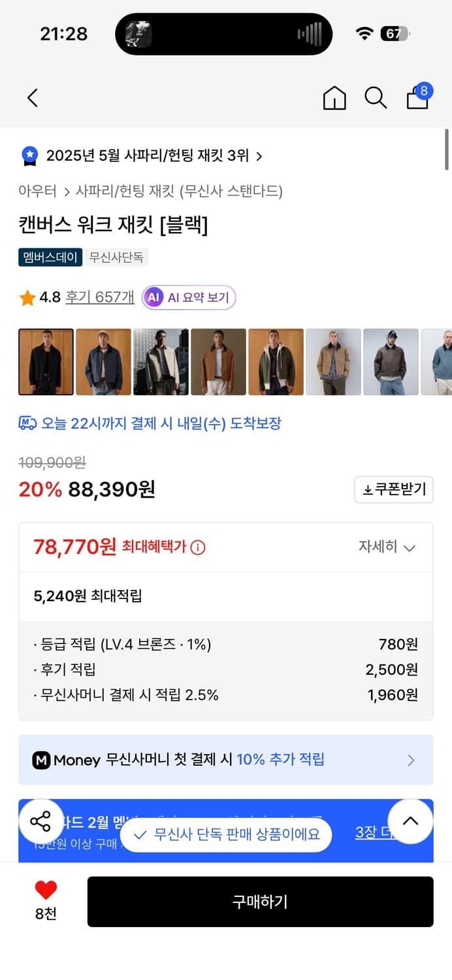Open the reviews via 후기 657개 link
The width and height of the screenshot is (452, 980).
click(99, 297)
